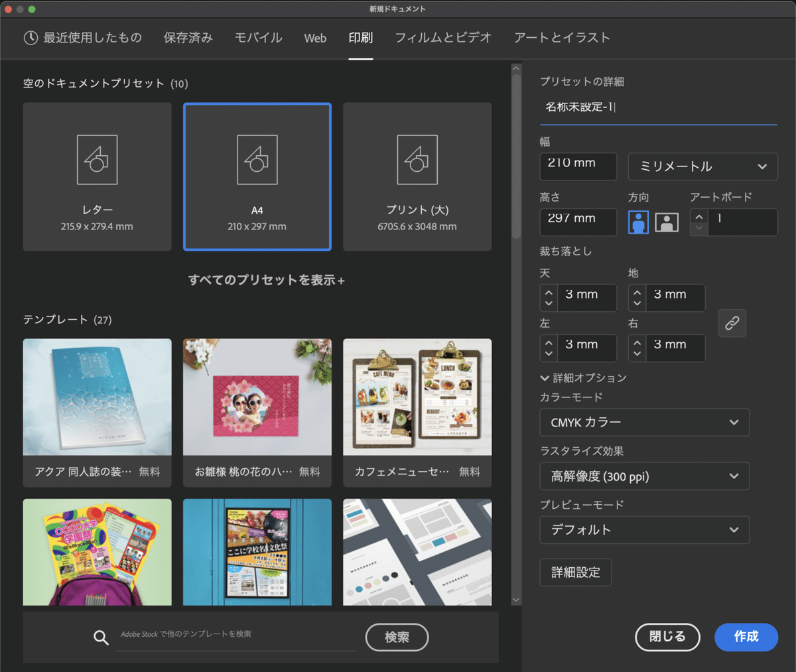Increase left bleed (左) value
Viewport: 796px width, 672px height.
[549, 342]
